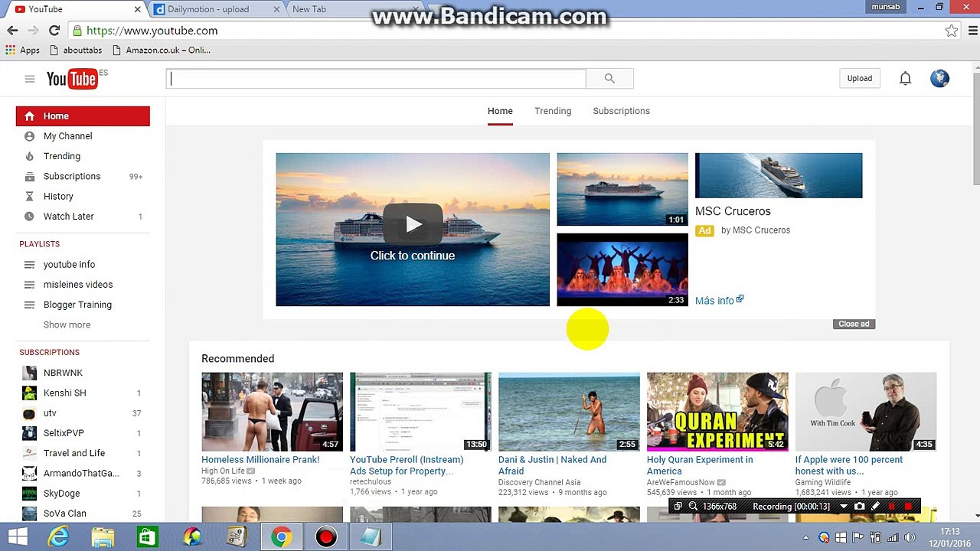Switch to the Trending tab

coord(553,111)
